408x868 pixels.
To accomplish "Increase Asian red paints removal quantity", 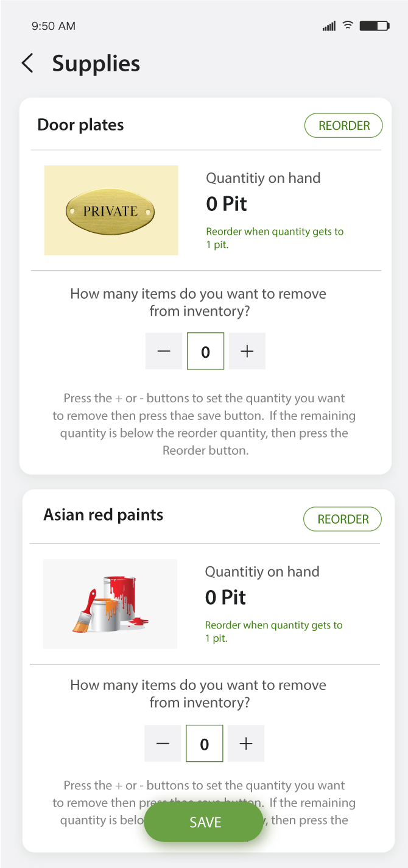I will pos(246,744).
